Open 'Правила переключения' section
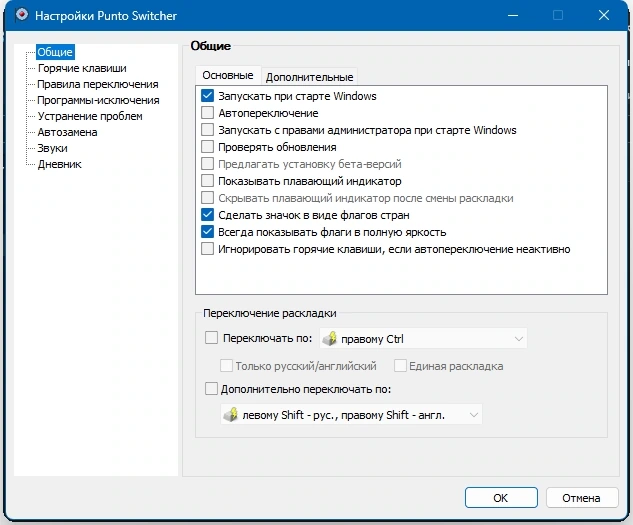This screenshot has width=633, height=525. (98, 84)
